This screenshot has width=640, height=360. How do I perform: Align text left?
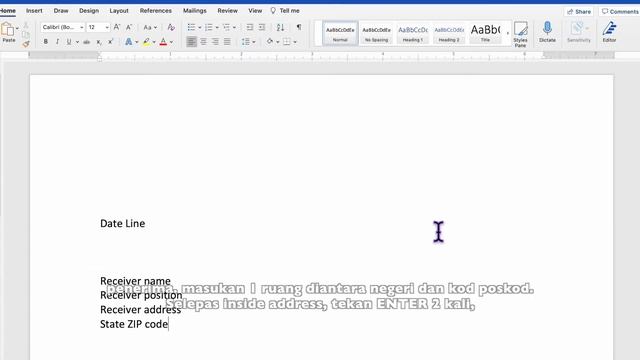(x=191, y=42)
